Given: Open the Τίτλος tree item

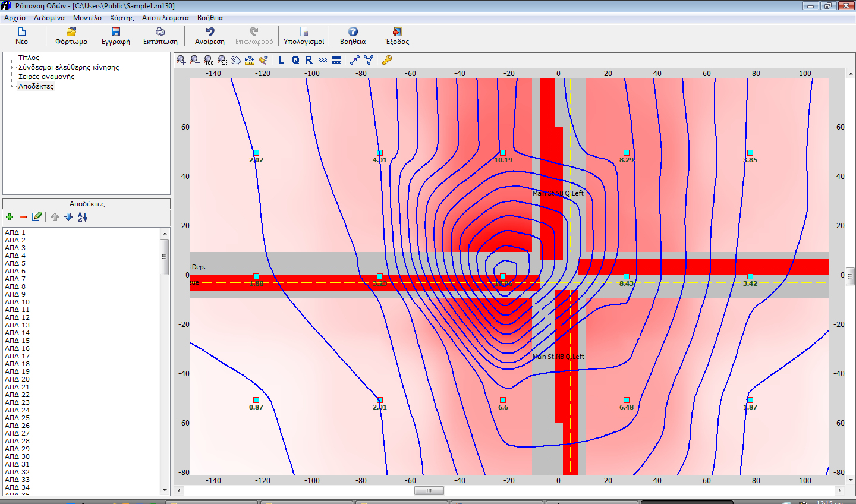Looking at the screenshot, I should click(29, 58).
